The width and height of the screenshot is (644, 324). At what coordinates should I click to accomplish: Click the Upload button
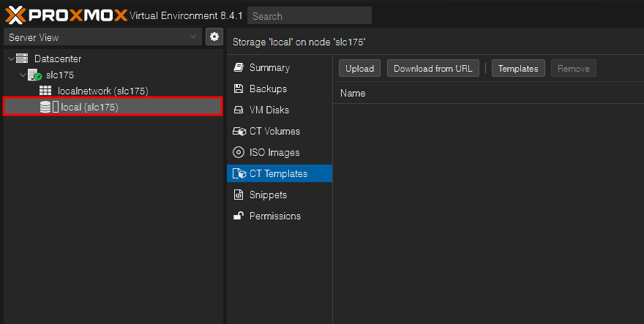point(359,68)
